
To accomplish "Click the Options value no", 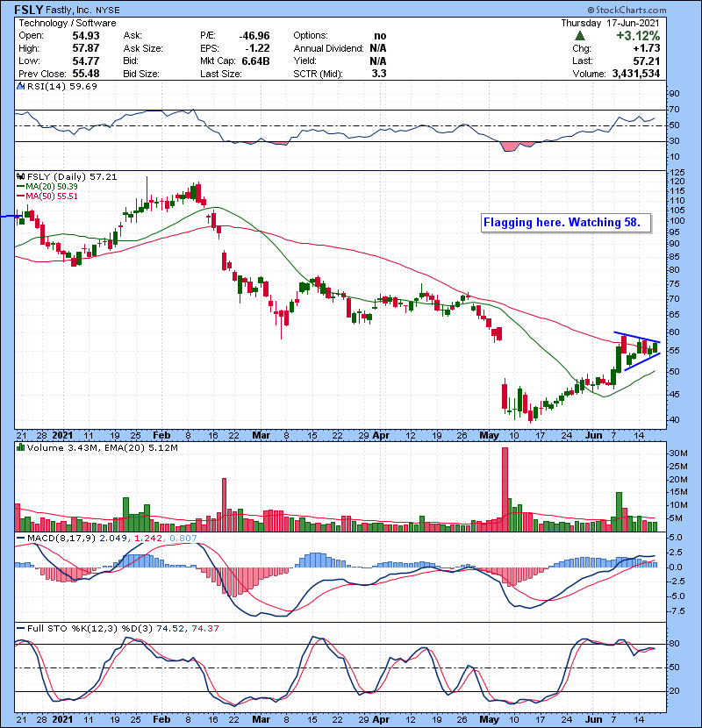I will (380, 36).
